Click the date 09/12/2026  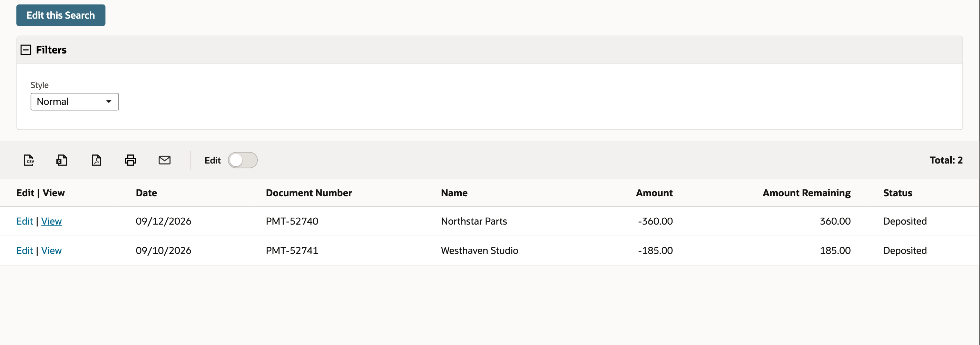coord(163,221)
